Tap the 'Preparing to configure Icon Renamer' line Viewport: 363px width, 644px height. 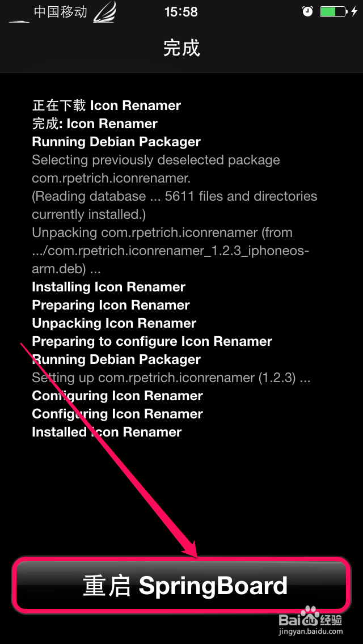pos(152,341)
